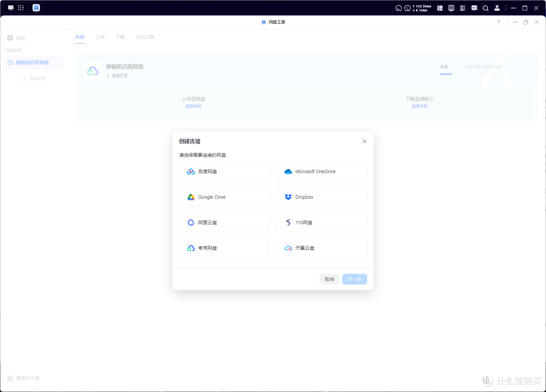Open 管理员设置 at bottom left
546x392 pixels.
(24, 378)
